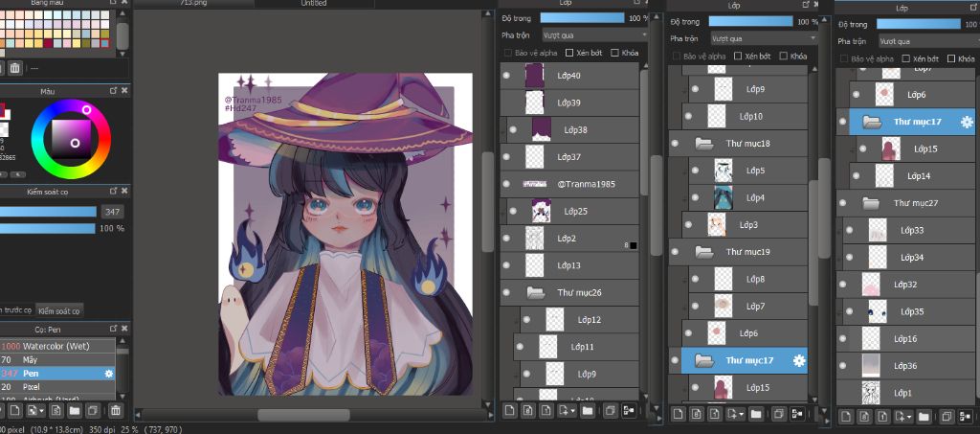Duplicate brush icon in Cọ panel

93,411
